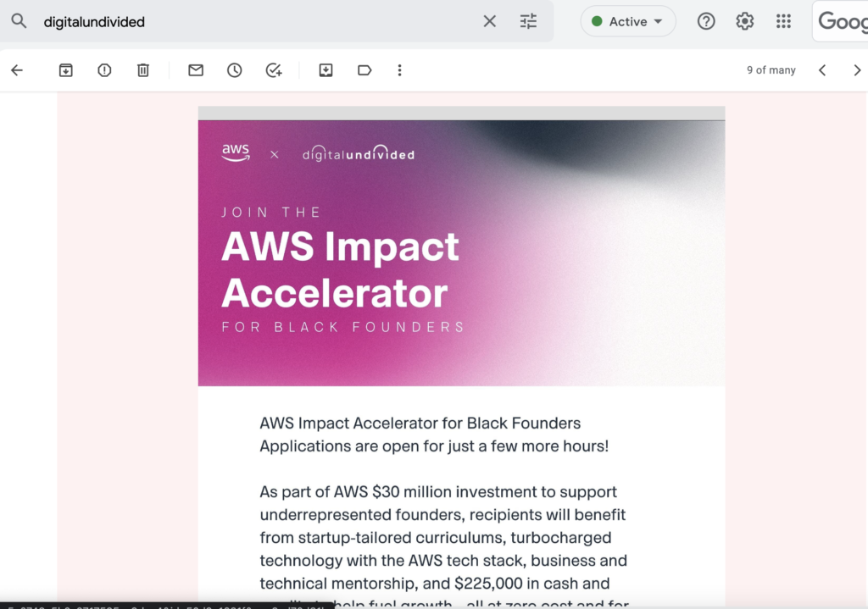
Task: Open the Labels menu
Action: (364, 70)
